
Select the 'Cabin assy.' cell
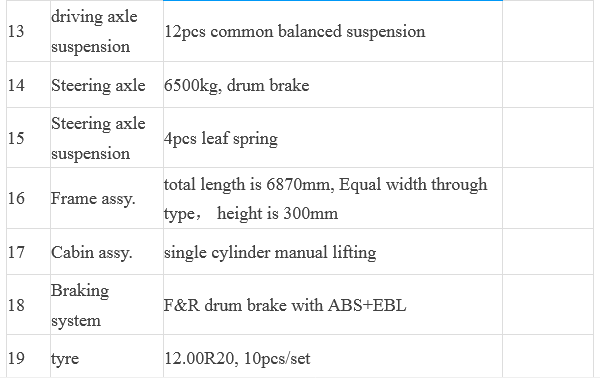(x=107, y=252)
